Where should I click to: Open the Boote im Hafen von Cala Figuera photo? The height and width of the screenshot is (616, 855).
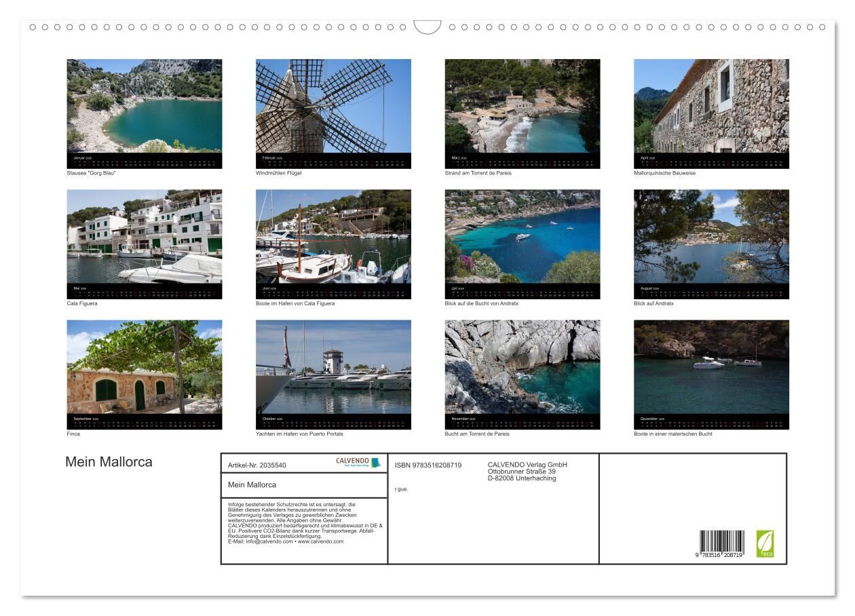[333, 237]
